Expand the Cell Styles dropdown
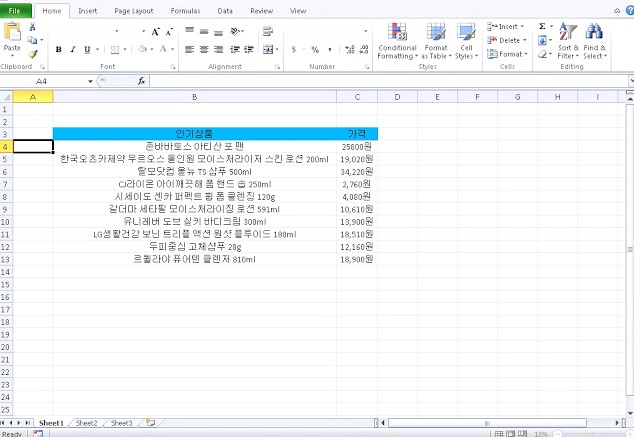634x437 pixels. click(x=466, y=56)
